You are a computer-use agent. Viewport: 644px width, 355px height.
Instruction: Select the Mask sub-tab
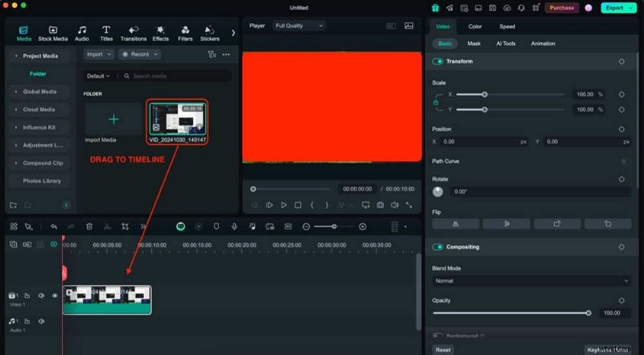tap(474, 43)
